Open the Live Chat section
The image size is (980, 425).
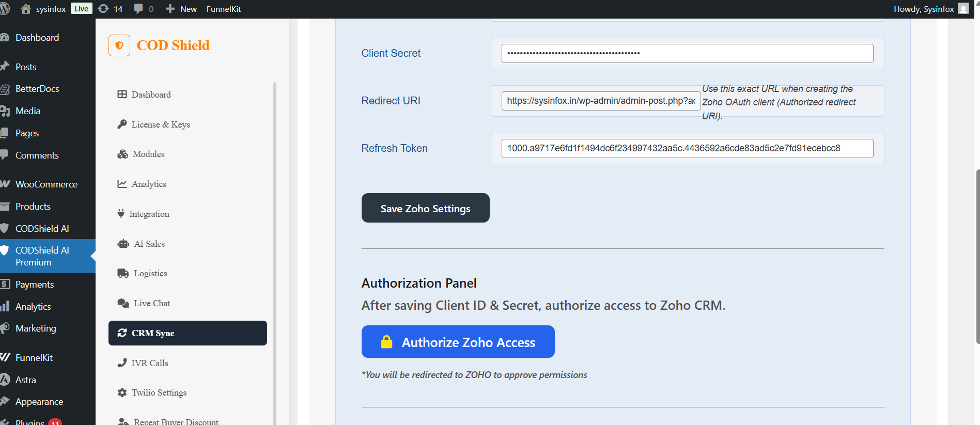(x=151, y=303)
